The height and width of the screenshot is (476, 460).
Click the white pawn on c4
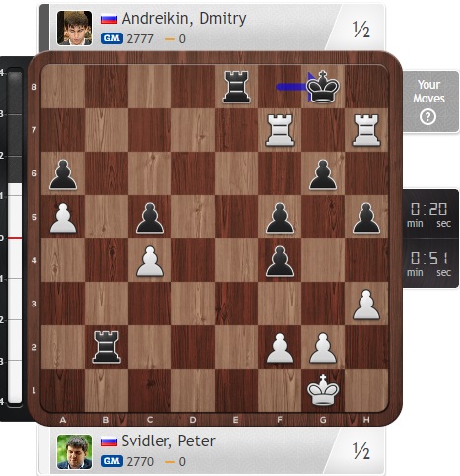click(x=150, y=261)
